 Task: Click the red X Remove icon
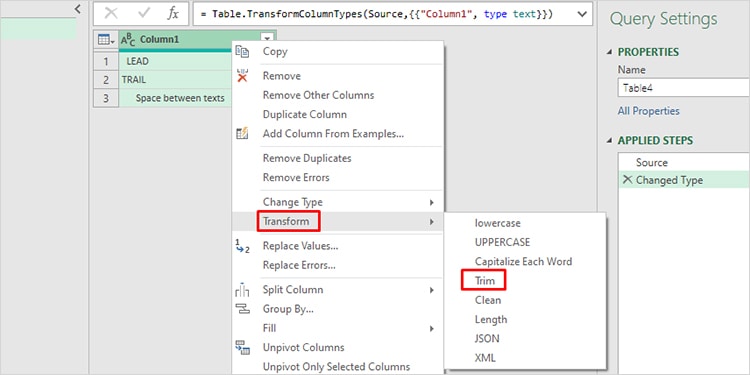[x=242, y=76]
